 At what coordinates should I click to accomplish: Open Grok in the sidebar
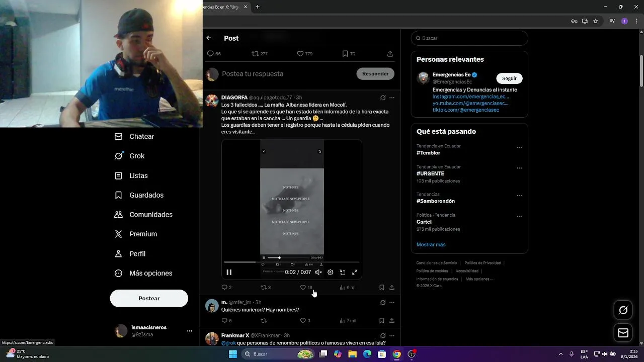point(130,156)
